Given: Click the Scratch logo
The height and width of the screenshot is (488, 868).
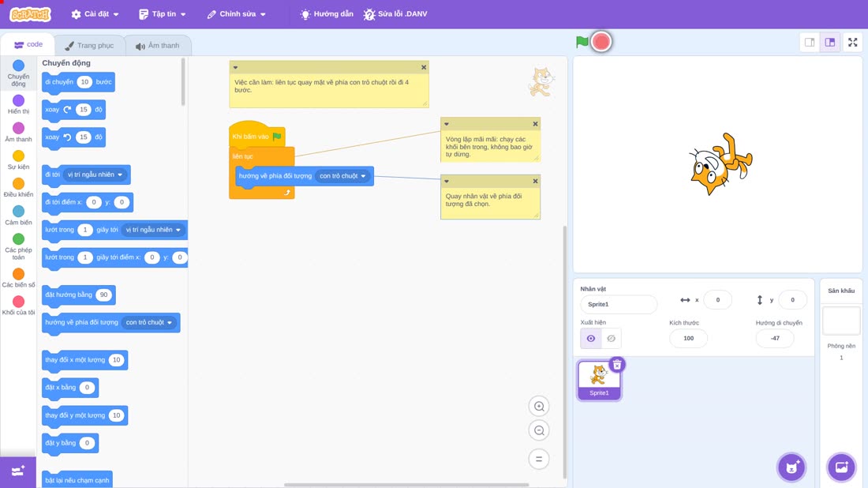Looking at the screenshot, I should coord(30,14).
